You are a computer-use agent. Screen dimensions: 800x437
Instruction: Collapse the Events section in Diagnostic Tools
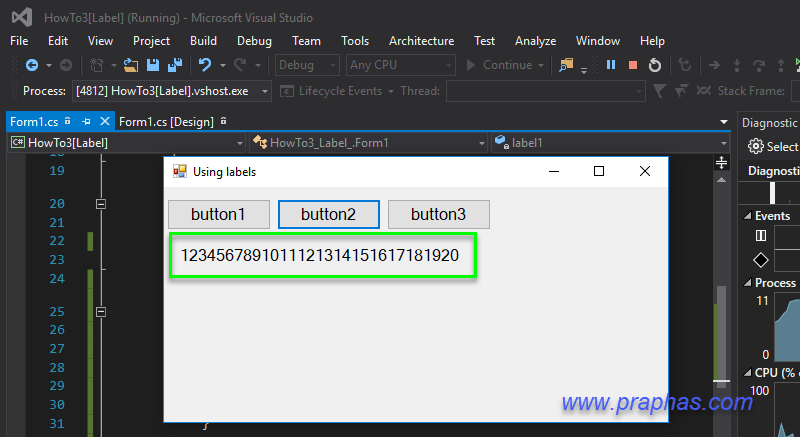(747, 216)
